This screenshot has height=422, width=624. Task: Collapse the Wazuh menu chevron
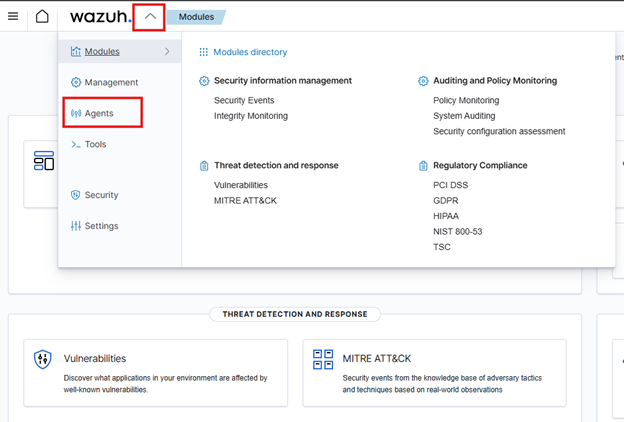coord(150,17)
